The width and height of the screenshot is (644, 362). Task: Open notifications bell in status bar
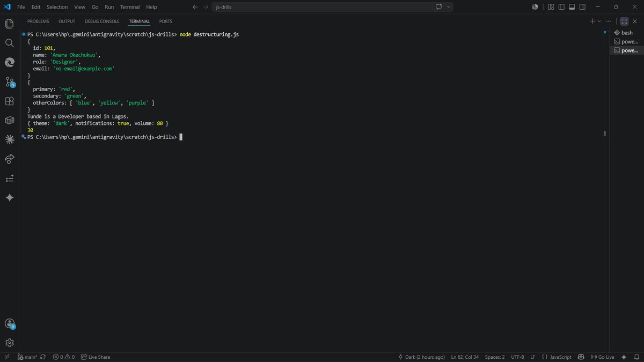pyautogui.click(x=635, y=357)
